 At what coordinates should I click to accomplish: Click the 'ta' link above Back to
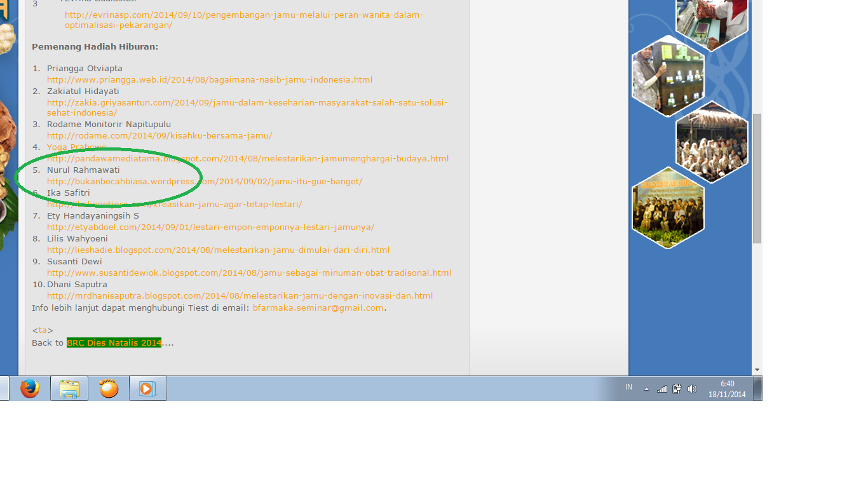[x=43, y=330]
